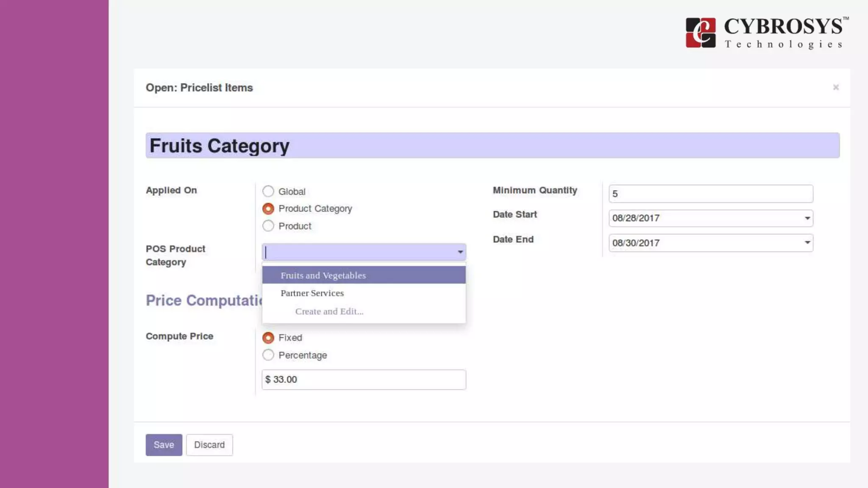Close the Pricelist Items dialog
Screen dimensions: 868x488
click(835, 87)
